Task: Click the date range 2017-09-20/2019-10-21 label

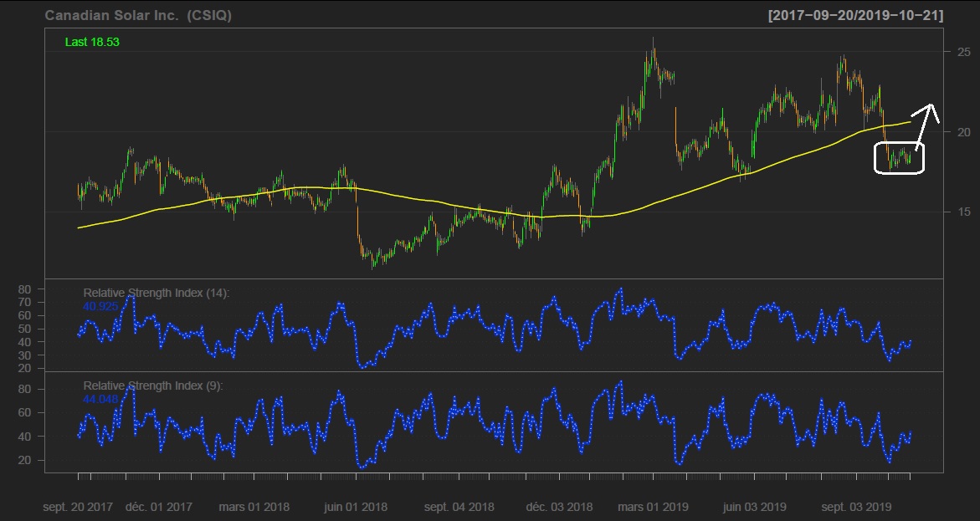Action: [x=855, y=15]
